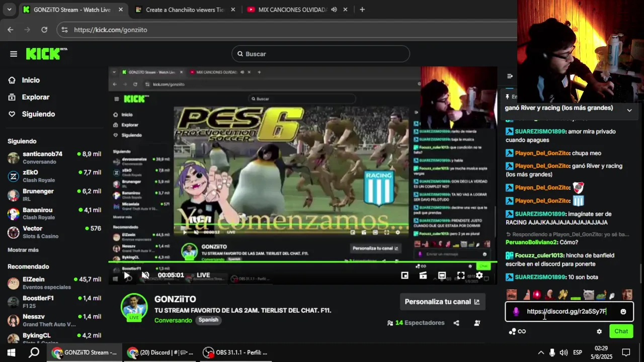Open santicanob74 channel
Viewport: 644px width, 362px height.
[54, 157]
